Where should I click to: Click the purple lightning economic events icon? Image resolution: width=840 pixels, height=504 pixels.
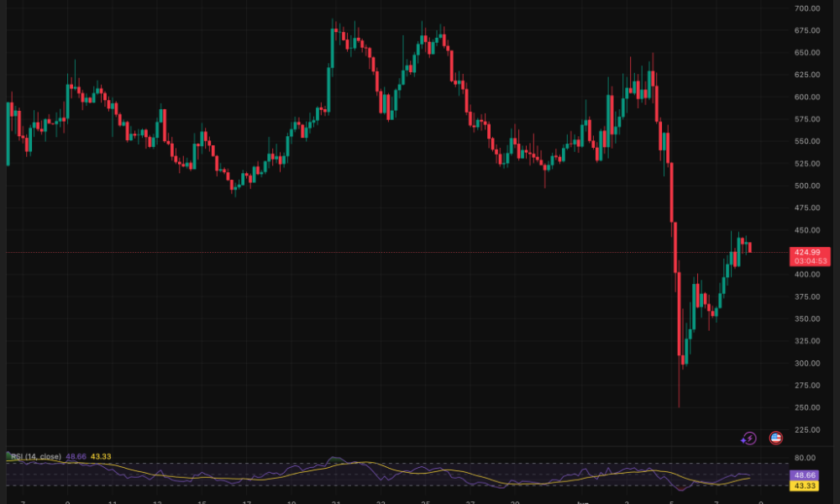pyautogui.click(x=748, y=438)
